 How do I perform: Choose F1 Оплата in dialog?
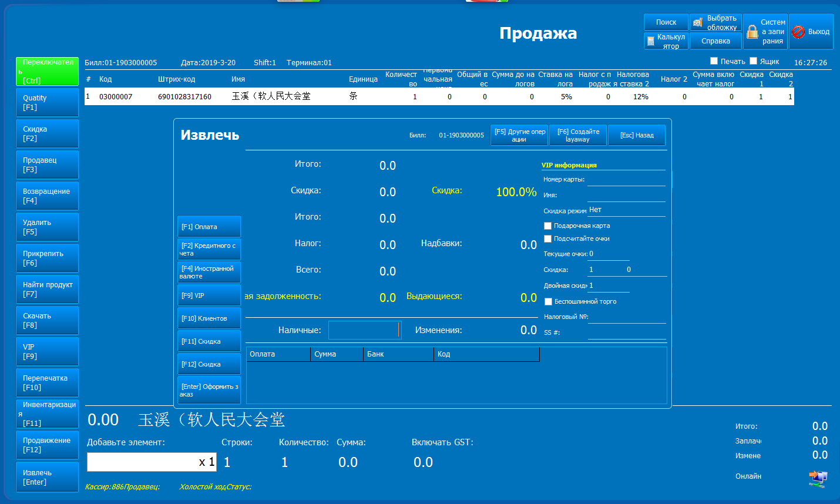[x=209, y=226]
